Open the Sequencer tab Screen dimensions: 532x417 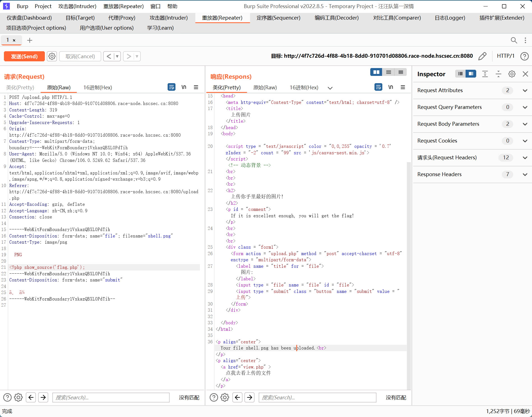click(x=278, y=18)
